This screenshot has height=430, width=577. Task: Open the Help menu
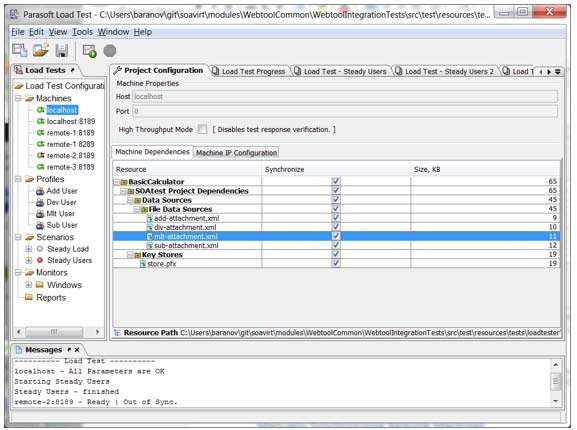click(x=142, y=32)
